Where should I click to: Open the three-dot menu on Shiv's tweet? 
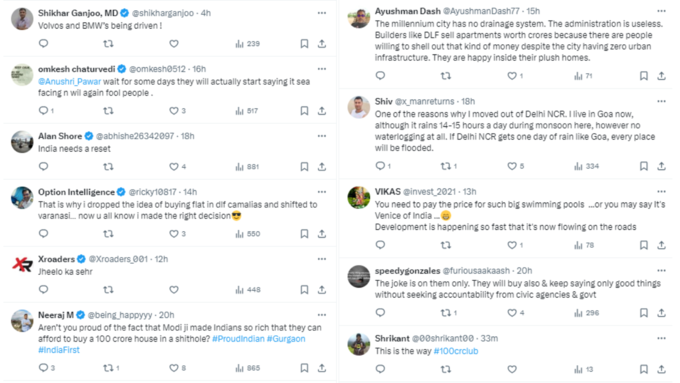(661, 101)
